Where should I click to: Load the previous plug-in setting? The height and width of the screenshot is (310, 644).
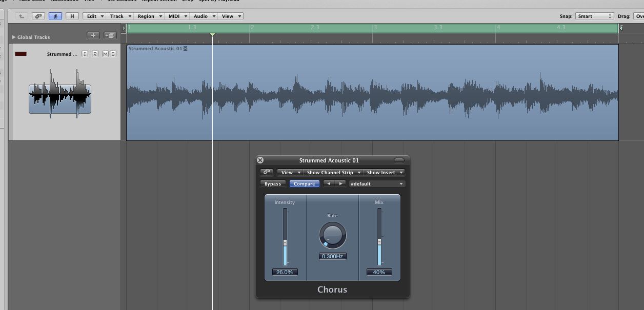click(329, 184)
